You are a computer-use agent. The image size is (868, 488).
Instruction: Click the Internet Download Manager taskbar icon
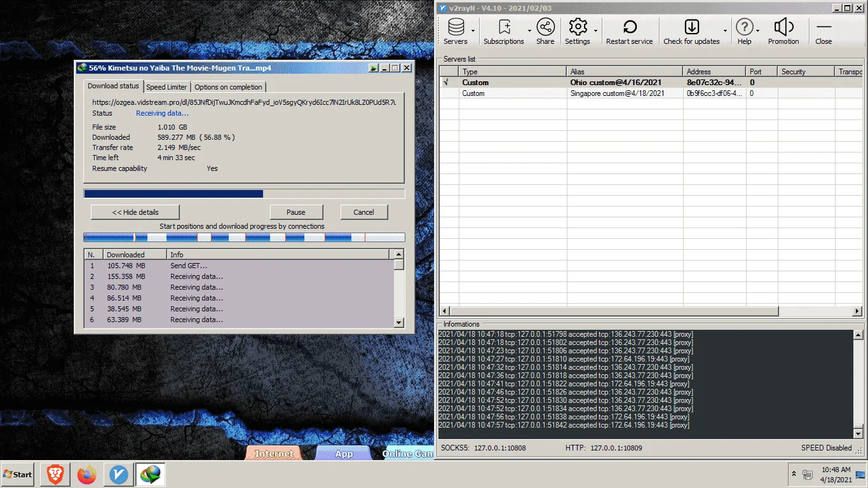[151, 474]
